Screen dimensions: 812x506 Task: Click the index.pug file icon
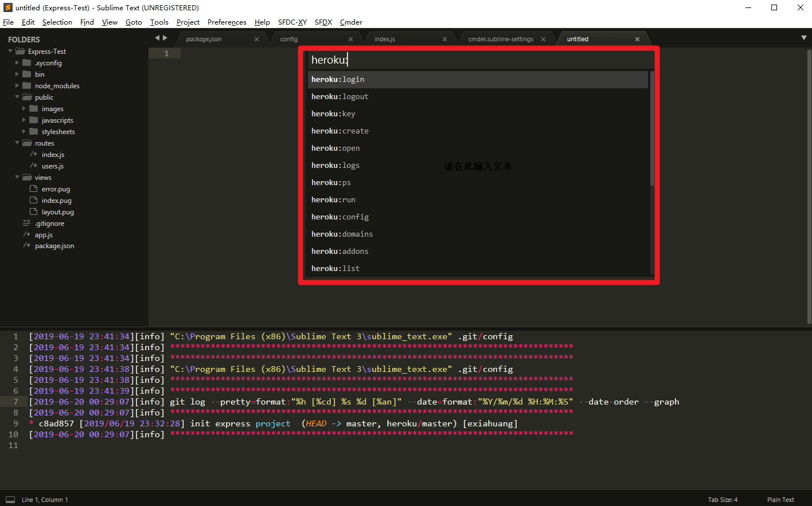[33, 200]
